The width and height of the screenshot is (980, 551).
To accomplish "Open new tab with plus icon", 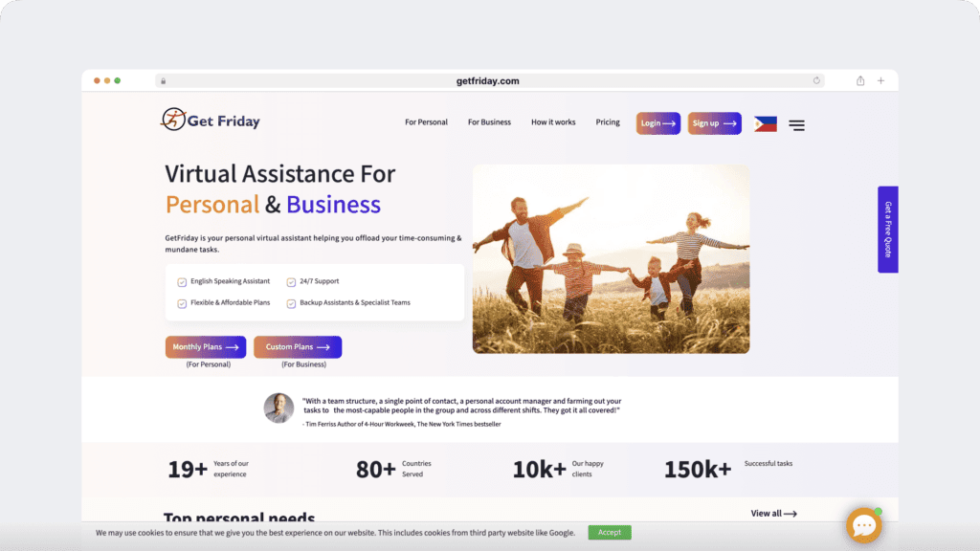I will (880, 80).
